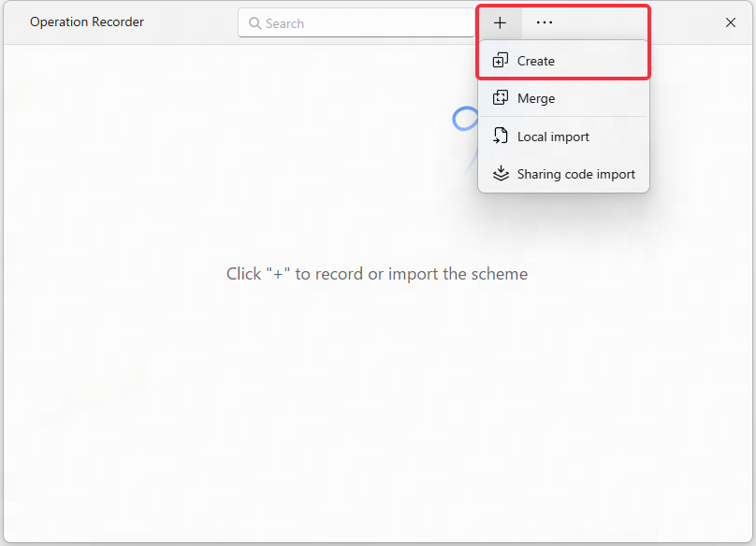The width and height of the screenshot is (756, 546).
Task: Choose Merge from the dropdown menu
Action: (563, 98)
